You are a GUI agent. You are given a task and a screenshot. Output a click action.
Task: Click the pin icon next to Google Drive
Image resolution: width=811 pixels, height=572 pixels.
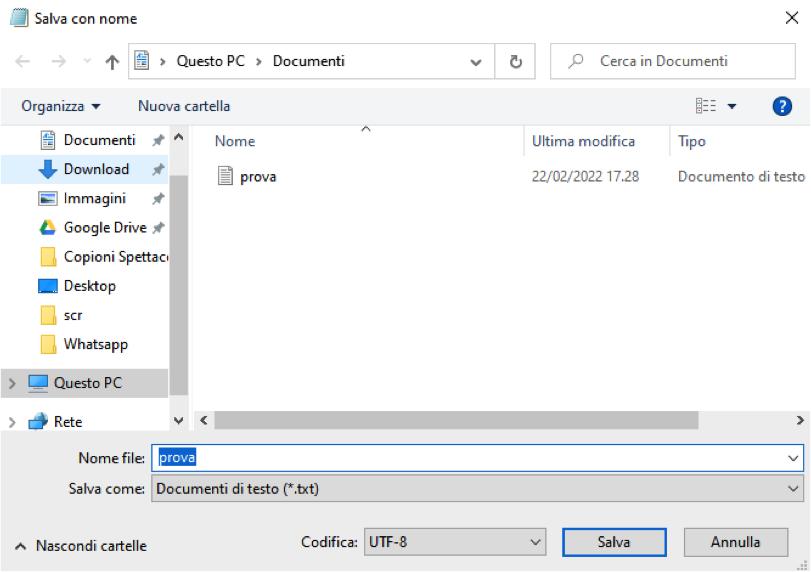[x=158, y=228]
